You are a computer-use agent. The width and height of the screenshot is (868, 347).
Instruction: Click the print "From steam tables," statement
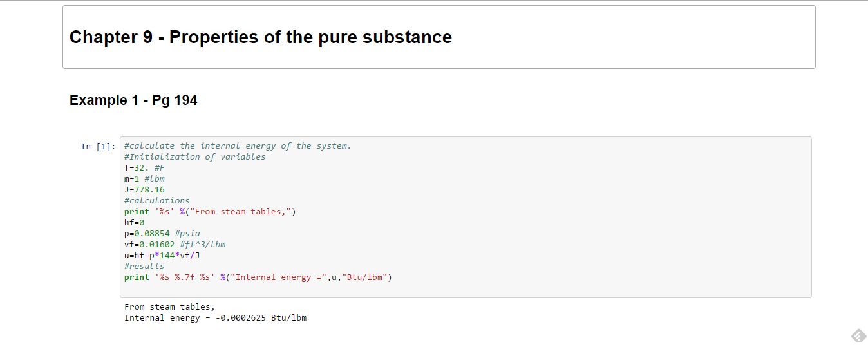point(210,212)
